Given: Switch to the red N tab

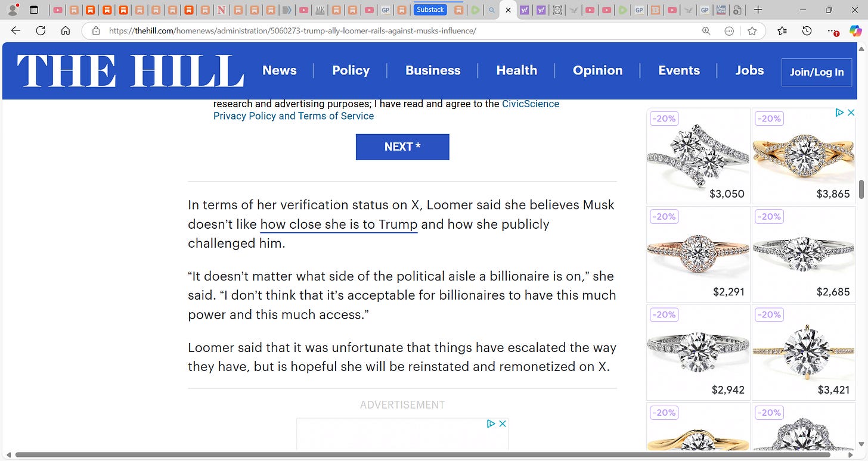Looking at the screenshot, I should (x=221, y=10).
